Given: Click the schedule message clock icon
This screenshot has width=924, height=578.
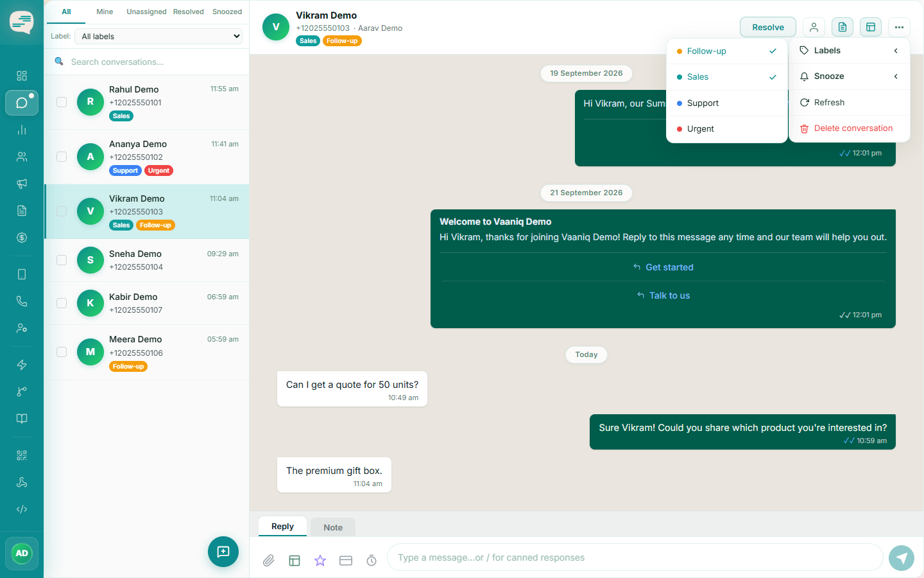Looking at the screenshot, I should tap(372, 561).
